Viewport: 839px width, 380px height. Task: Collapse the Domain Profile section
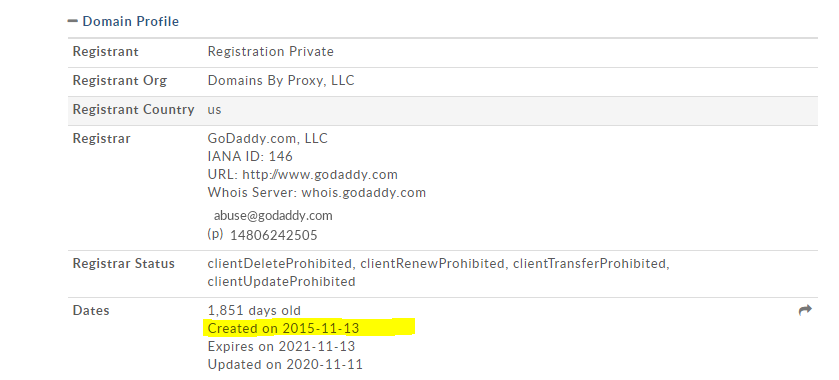pos(72,21)
